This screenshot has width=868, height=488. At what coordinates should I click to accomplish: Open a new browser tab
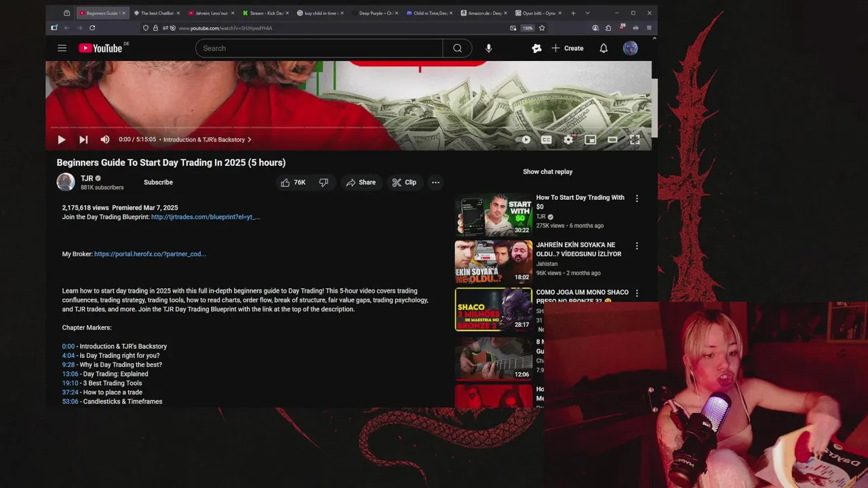tap(573, 13)
